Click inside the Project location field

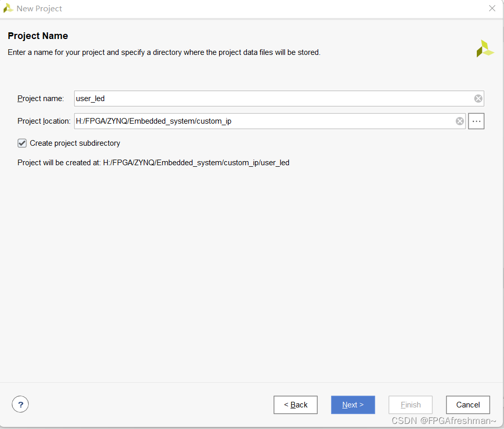[x=257, y=121]
